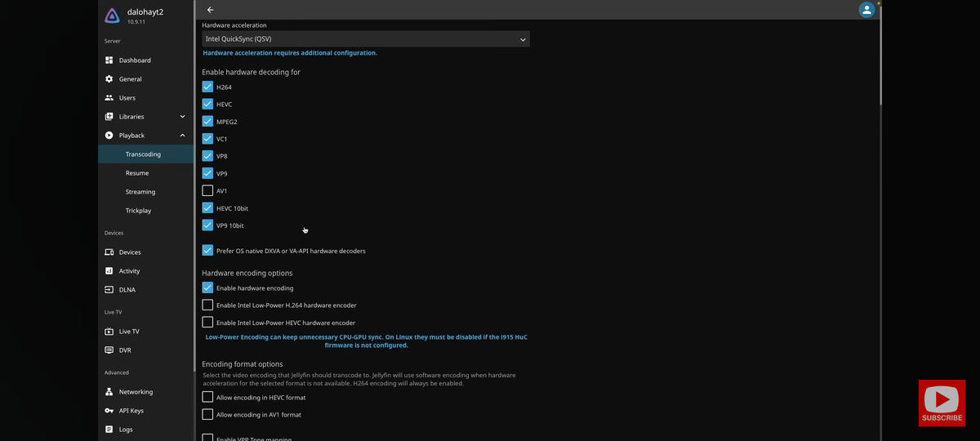Click the Devices icon in sidebar
980x441 pixels.
pyautogui.click(x=109, y=252)
